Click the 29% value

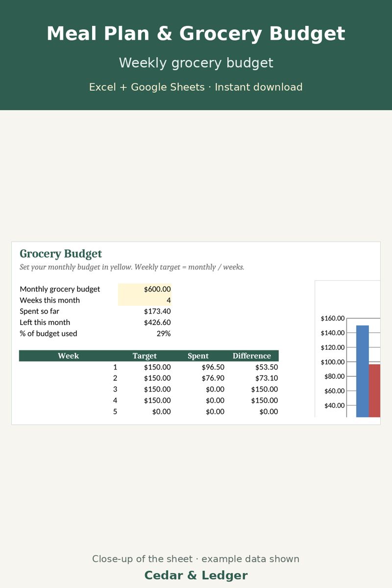point(164,334)
